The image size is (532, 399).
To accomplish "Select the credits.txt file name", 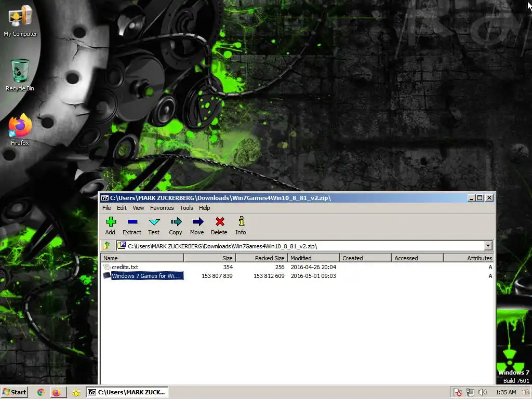I will 125,267.
